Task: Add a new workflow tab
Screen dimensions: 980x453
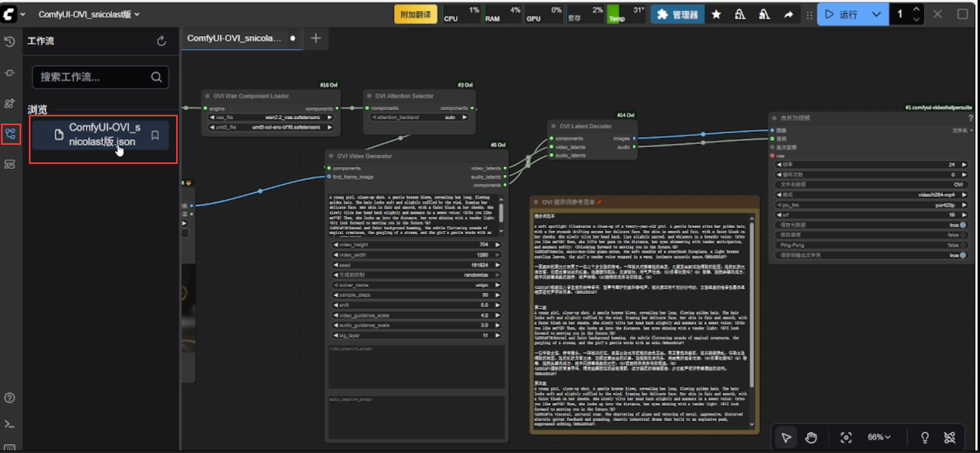Action: (316, 38)
